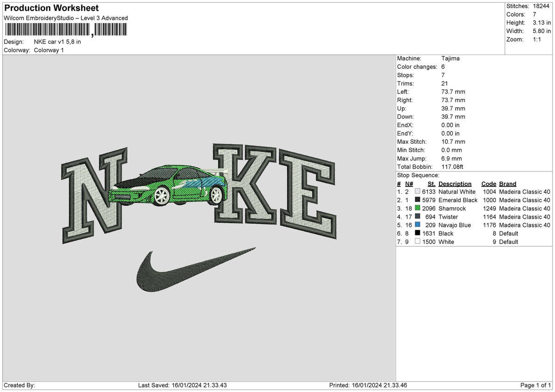Select the Total Bobbin value "117.08ft"
This screenshot has height=392, width=555.
pyautogui.click(x=452, y=167)
